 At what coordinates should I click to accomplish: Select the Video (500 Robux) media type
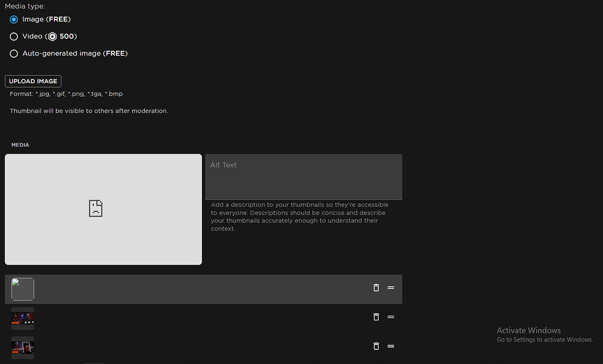[x=14, y=36]
